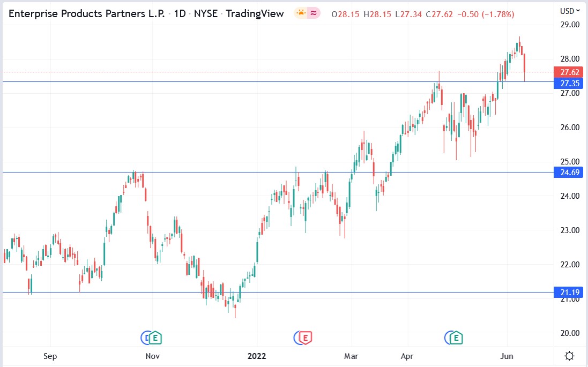Click the 27.62 current price label

tap(569, 72)
